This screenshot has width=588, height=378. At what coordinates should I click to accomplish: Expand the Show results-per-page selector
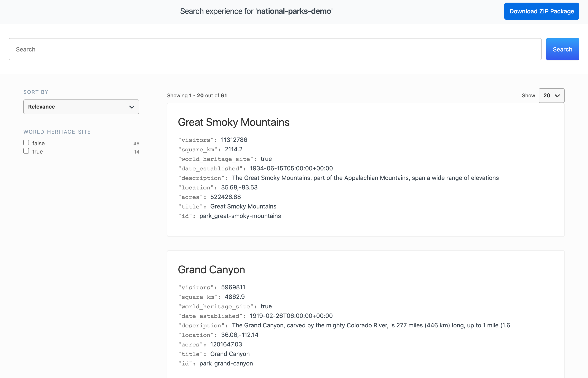551,96
